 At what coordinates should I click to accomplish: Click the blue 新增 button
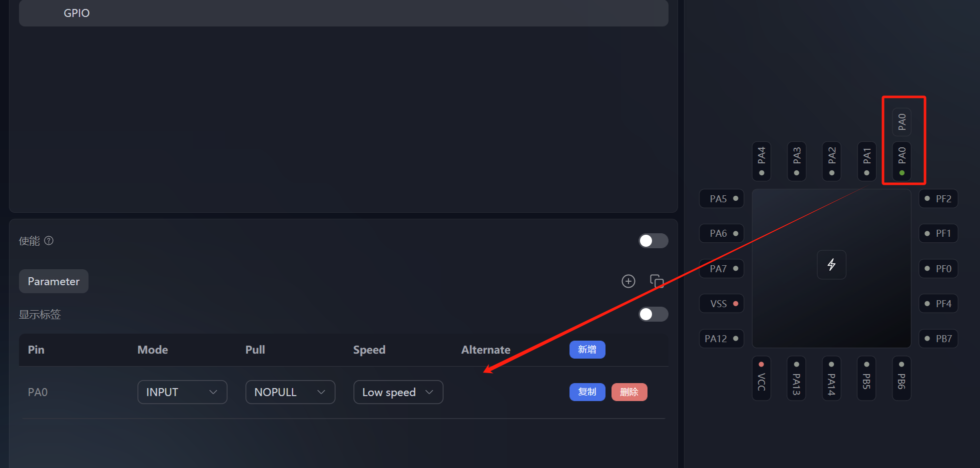587,350
